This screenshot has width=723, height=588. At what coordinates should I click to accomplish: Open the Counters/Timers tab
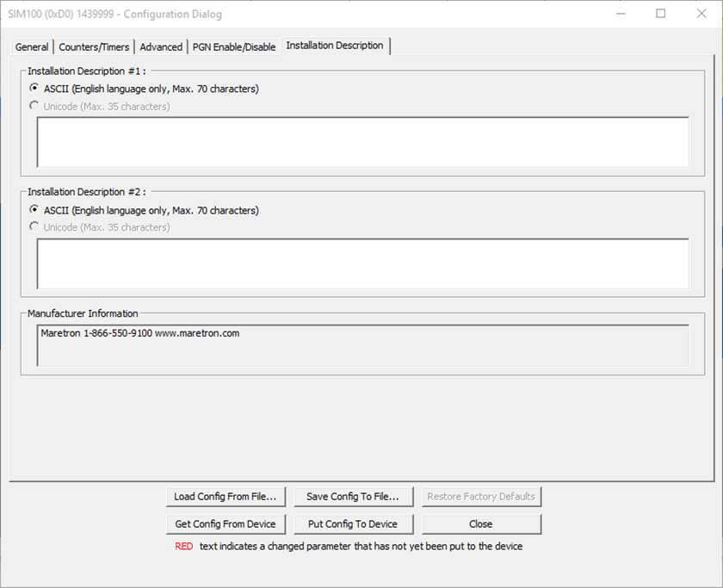[x=94, y=47]
